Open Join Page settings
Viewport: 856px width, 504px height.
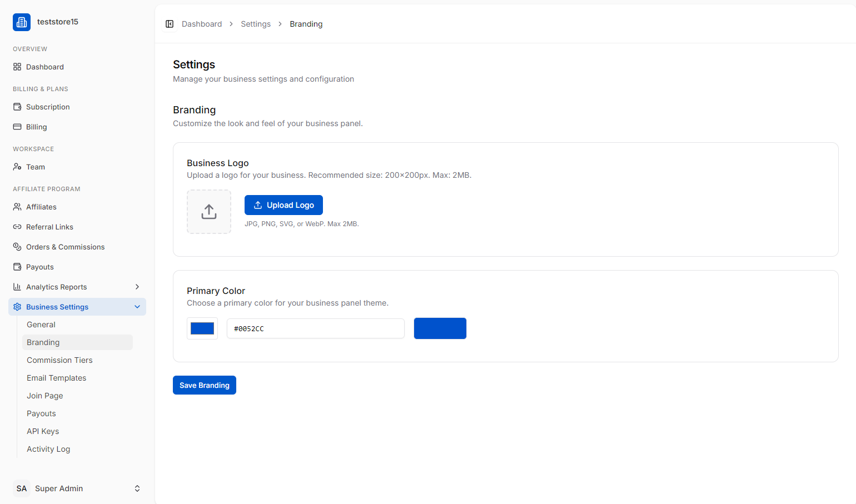coord(77,396)
